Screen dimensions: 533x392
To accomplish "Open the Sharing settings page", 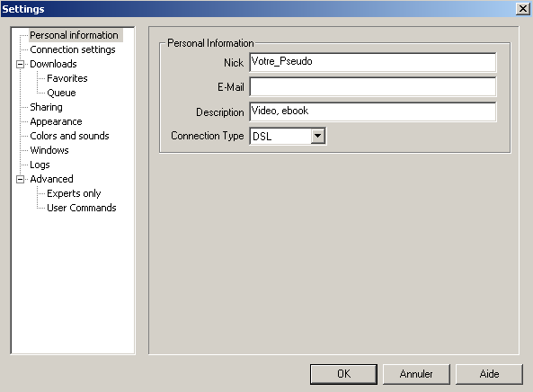I will [x=46, y=107].
